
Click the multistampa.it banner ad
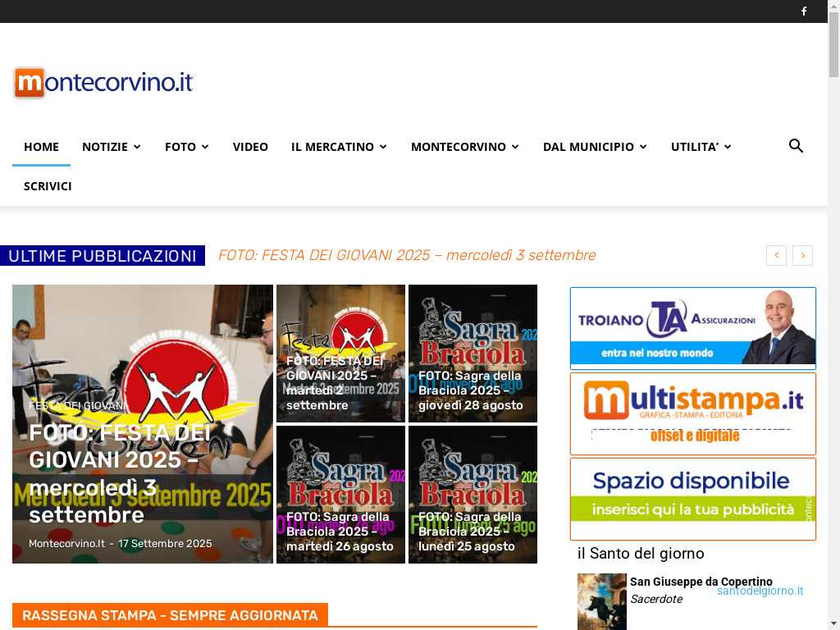click(x=692, y=413)
